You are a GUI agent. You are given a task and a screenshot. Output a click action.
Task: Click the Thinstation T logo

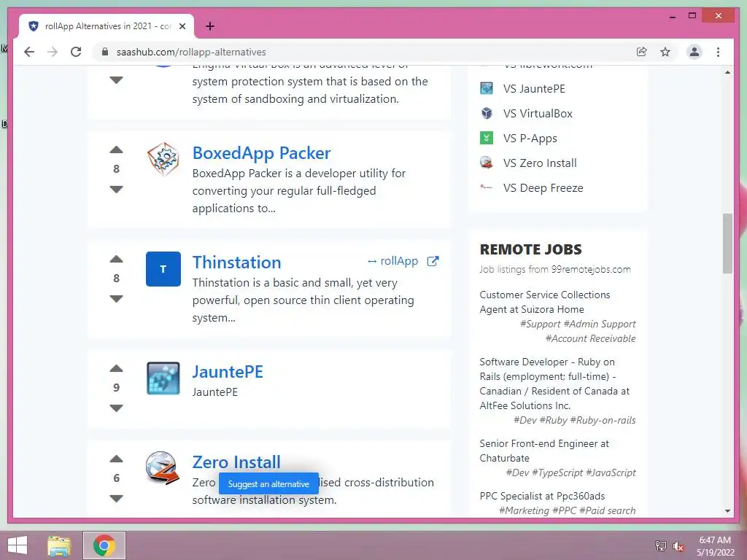point(163,269)
